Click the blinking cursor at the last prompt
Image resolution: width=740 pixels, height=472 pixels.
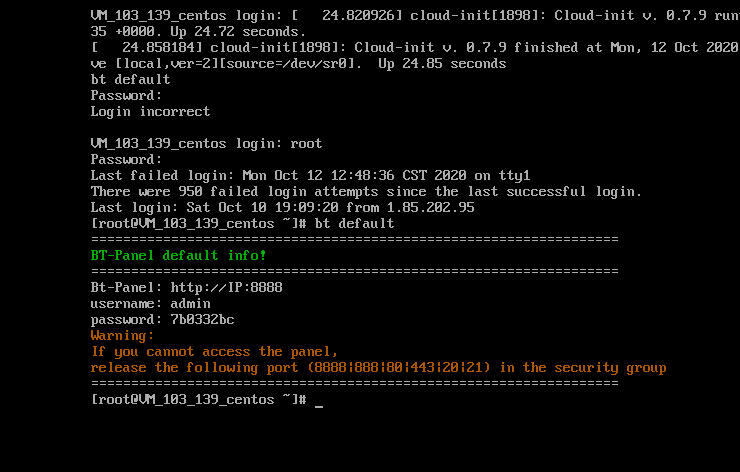tap(319, 400)
